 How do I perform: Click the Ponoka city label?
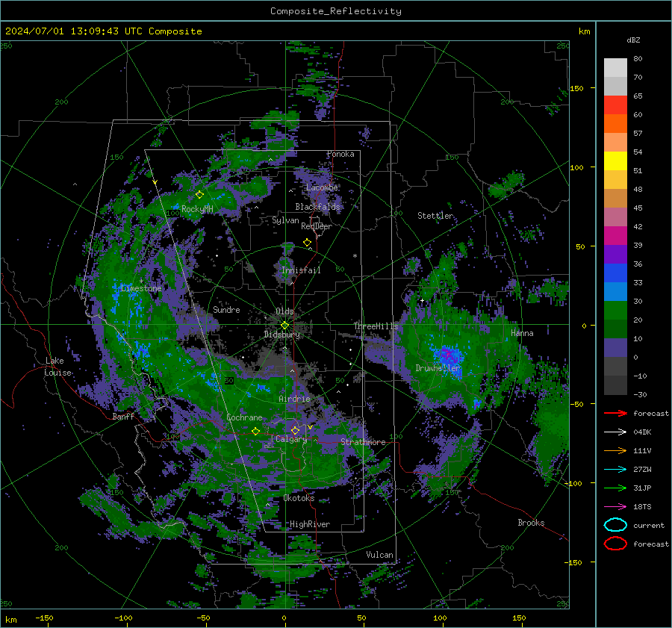(x=340, y=154)
